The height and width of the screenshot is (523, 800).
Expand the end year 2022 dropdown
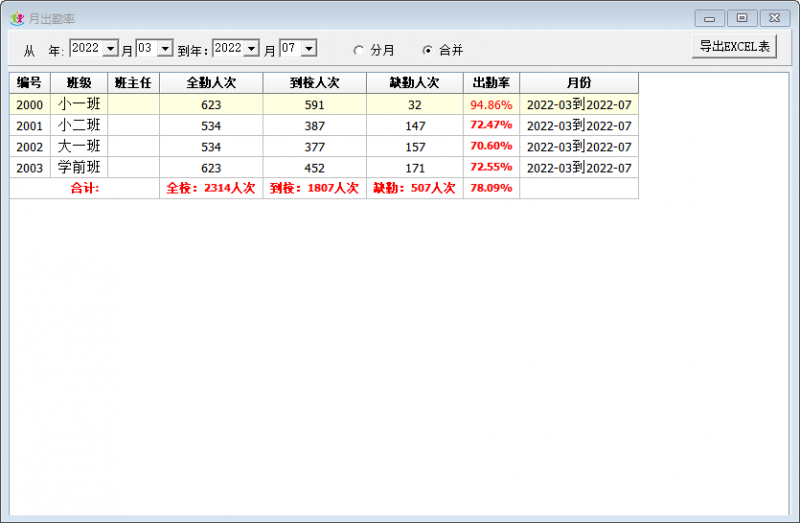click(x=252, y=48)
